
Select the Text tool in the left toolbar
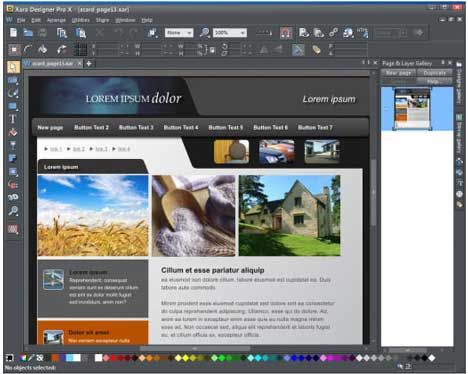click(x=13, y=119)
